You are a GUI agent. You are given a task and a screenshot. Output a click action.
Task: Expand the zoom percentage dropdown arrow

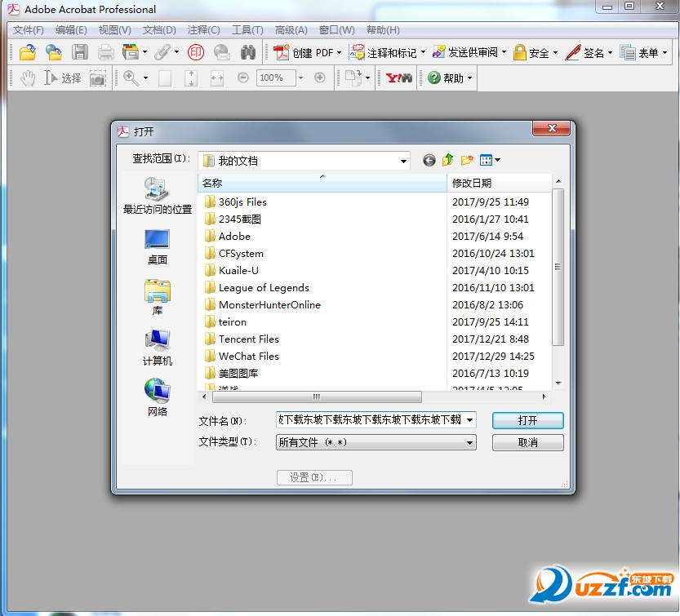pos(300,78)
